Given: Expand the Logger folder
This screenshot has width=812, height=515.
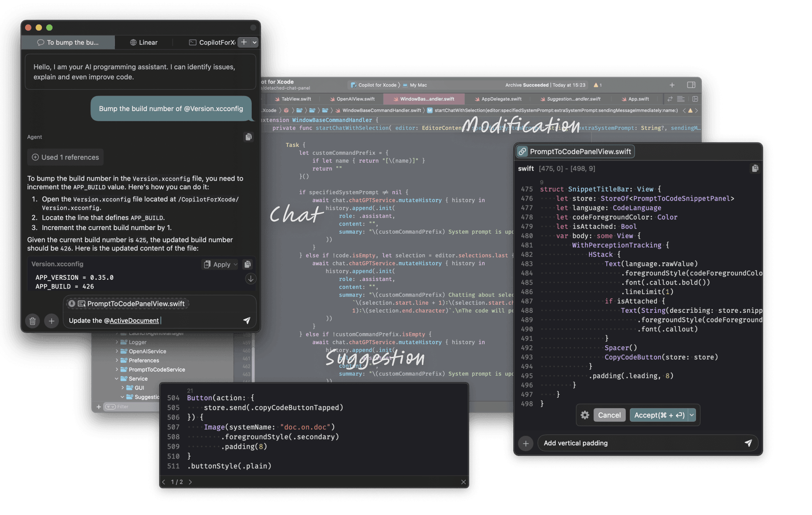Looking at the screenshot, I should pos(117,342).
